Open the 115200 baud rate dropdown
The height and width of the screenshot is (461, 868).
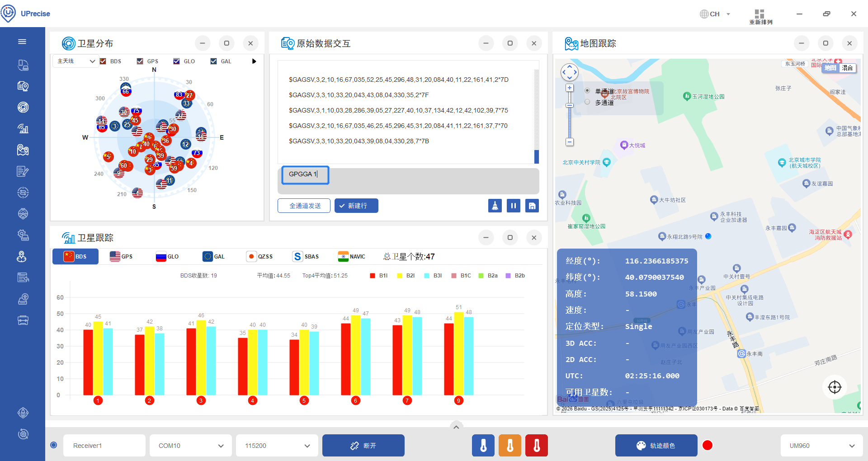pyautogui.click(x=277, y=446)
